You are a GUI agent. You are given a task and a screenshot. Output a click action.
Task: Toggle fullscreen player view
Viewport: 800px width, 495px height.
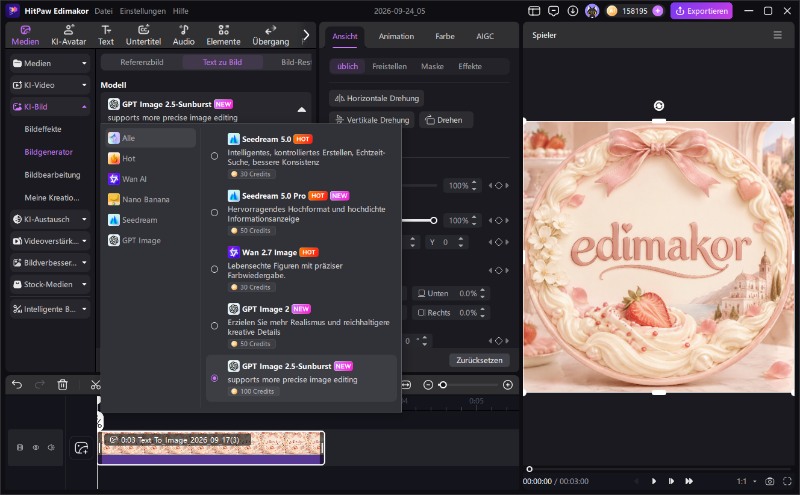pyautogui.click(x=787, y=481)
